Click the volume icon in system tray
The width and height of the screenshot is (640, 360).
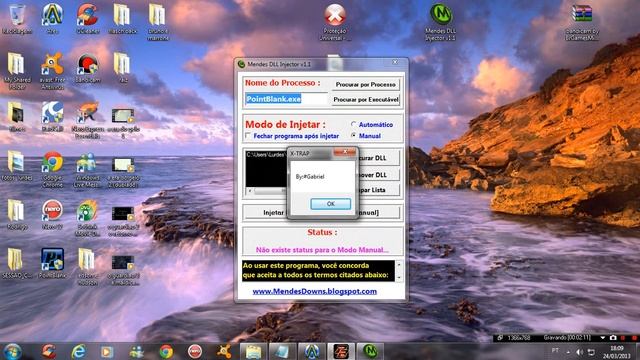(x=579, y=352)
